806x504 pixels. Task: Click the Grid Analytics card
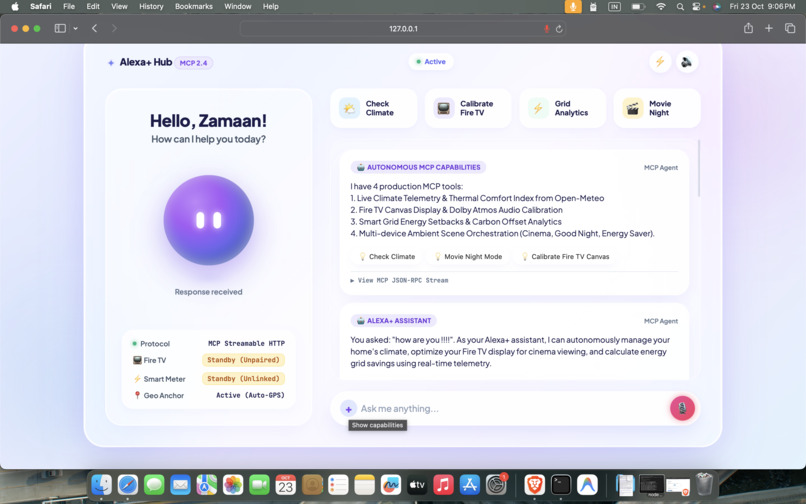tap(562, 108)
